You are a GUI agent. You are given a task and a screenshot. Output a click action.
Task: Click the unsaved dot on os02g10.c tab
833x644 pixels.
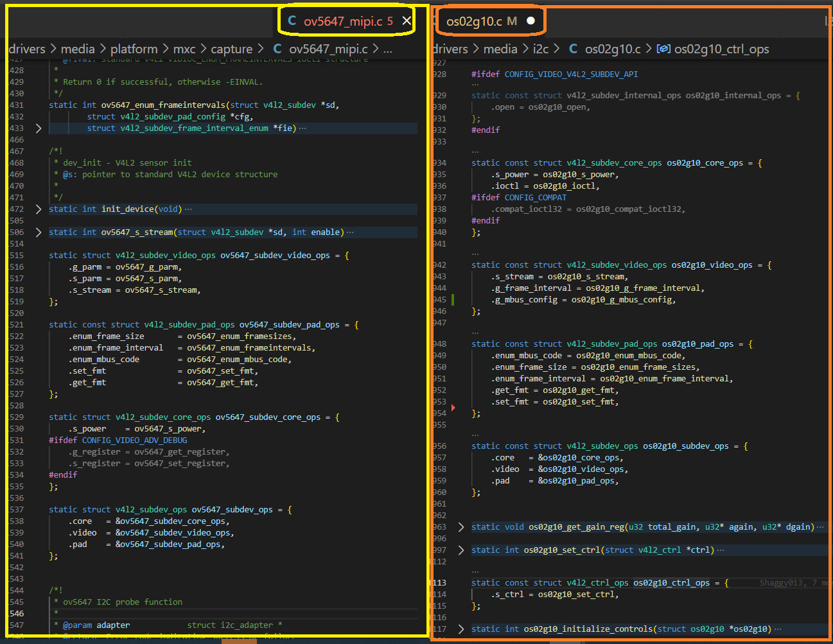(530, 21)
